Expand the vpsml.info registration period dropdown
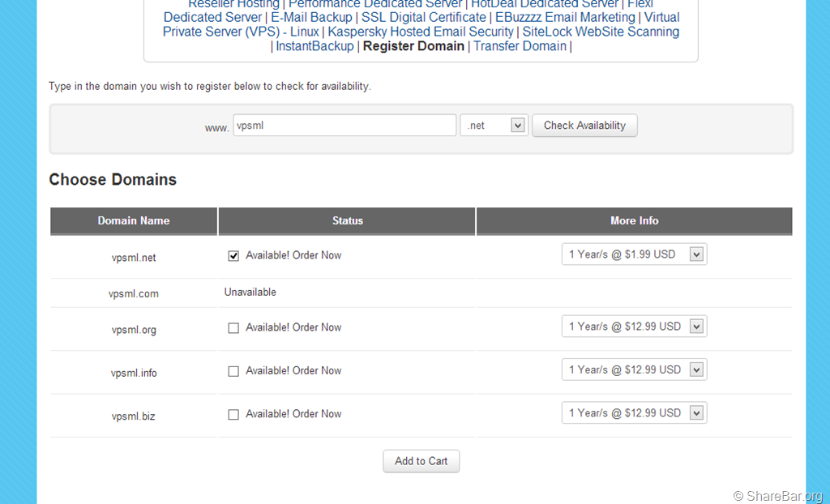Image resolution: width=830 pixels, height=504 pixels. 634,369
